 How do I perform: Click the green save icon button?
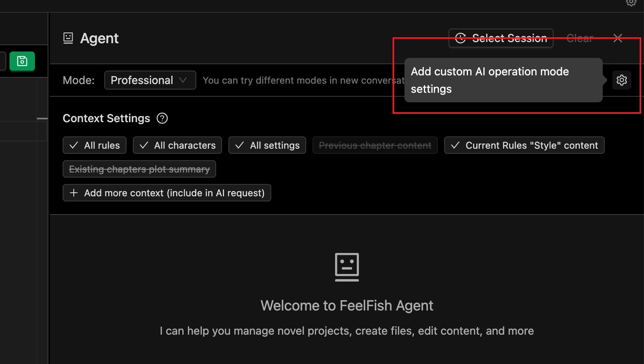(x=22, y=61)
